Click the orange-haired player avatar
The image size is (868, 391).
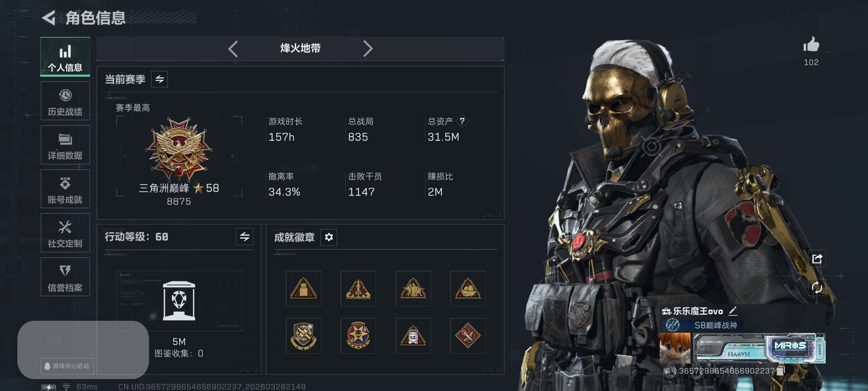pos(675,348)
